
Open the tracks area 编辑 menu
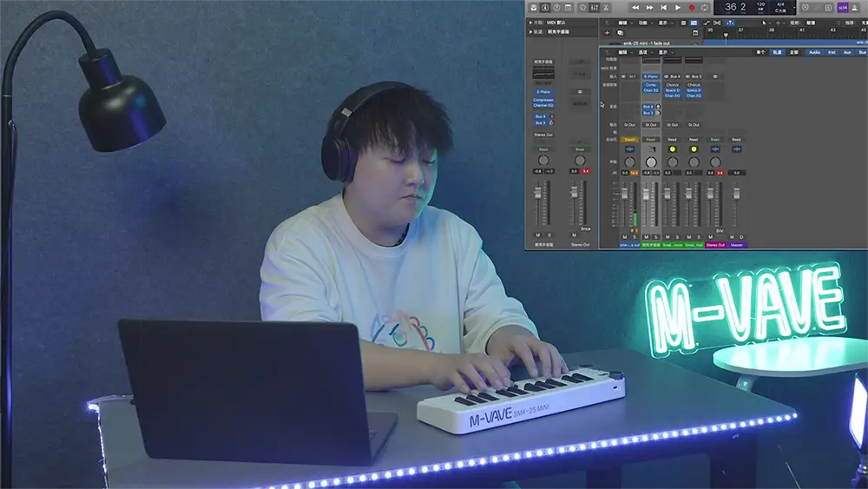coord(624,23)
